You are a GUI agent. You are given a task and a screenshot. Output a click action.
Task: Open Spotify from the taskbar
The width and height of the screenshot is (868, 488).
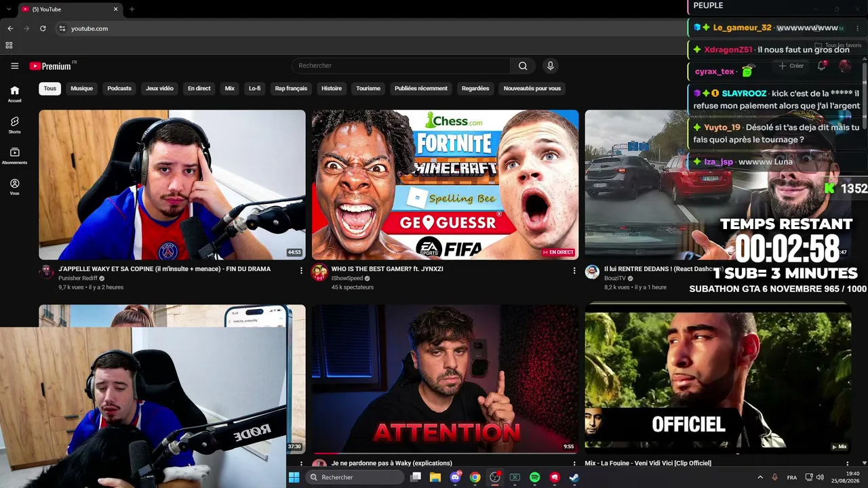(534, 477)
